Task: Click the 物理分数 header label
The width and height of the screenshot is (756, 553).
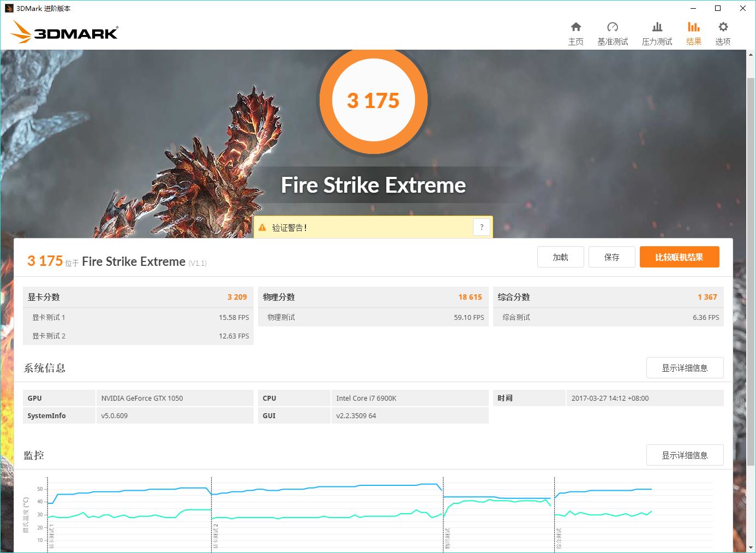Action: pos(279,297)
